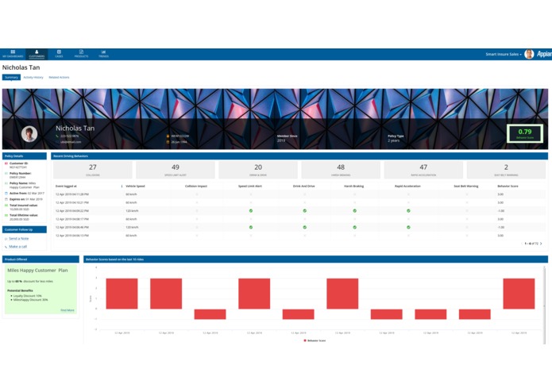This screenshot has height=392, width=552.
Task: Click the Drink And Drive check in the 04:09:22 row
Action: coord(305,211)
